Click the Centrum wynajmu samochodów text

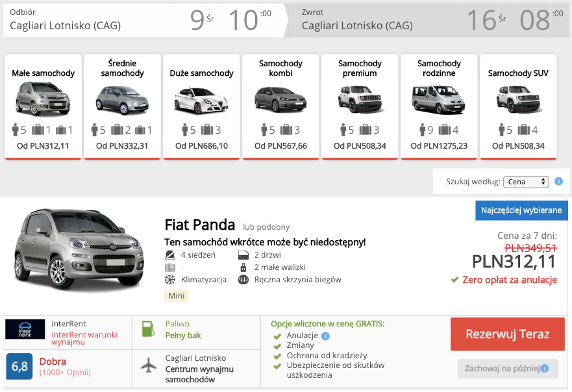(199, 374)
